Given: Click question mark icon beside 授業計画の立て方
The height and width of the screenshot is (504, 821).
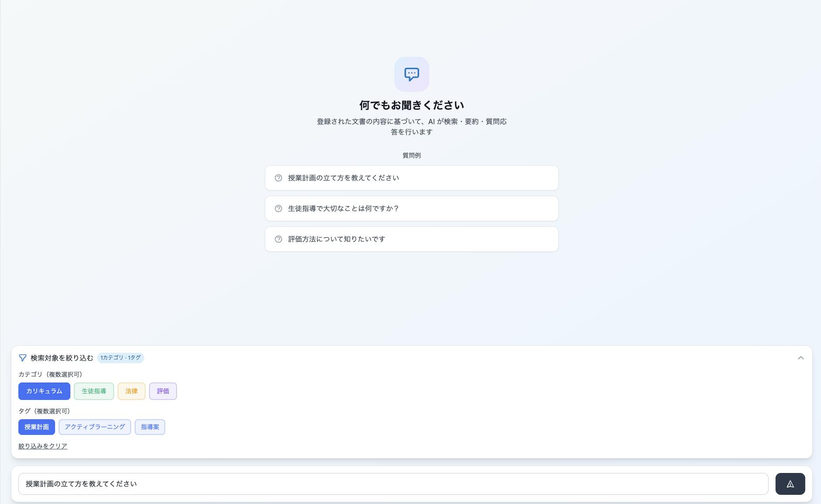Looking at the screenshot, I should 278,178.
